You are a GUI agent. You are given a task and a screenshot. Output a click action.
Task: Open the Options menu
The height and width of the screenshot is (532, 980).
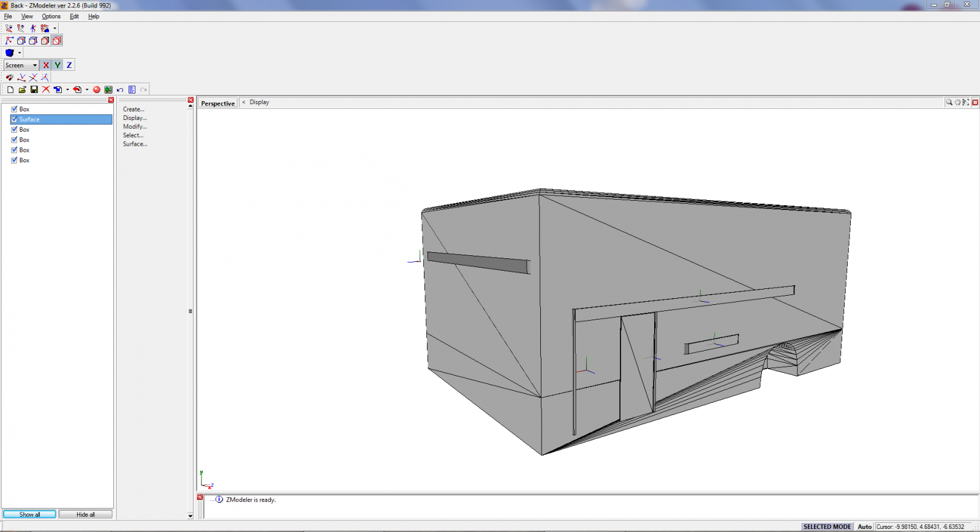coord(51,17)
